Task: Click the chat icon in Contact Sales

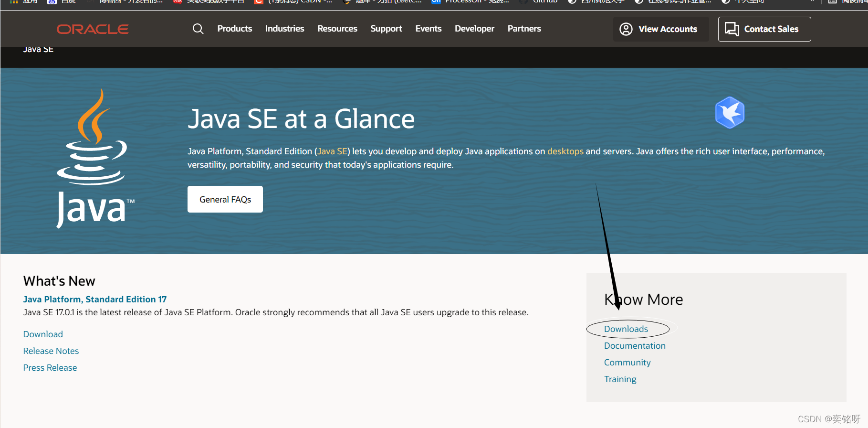Action: (x=732, y=29)
